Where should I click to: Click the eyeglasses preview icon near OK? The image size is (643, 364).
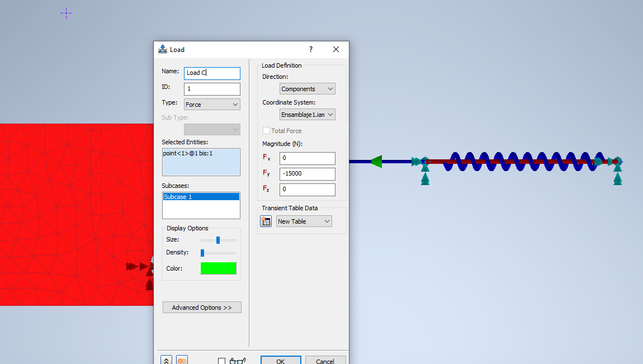point(237,361)
